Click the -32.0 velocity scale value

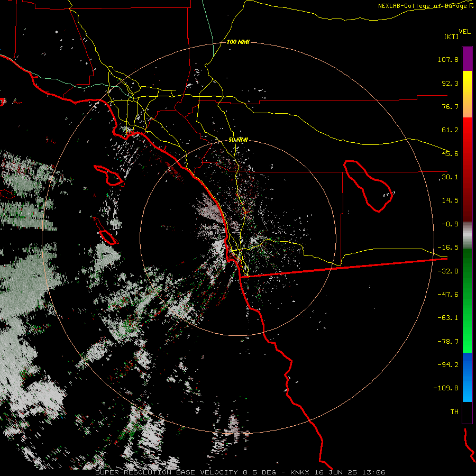[448, 271]
